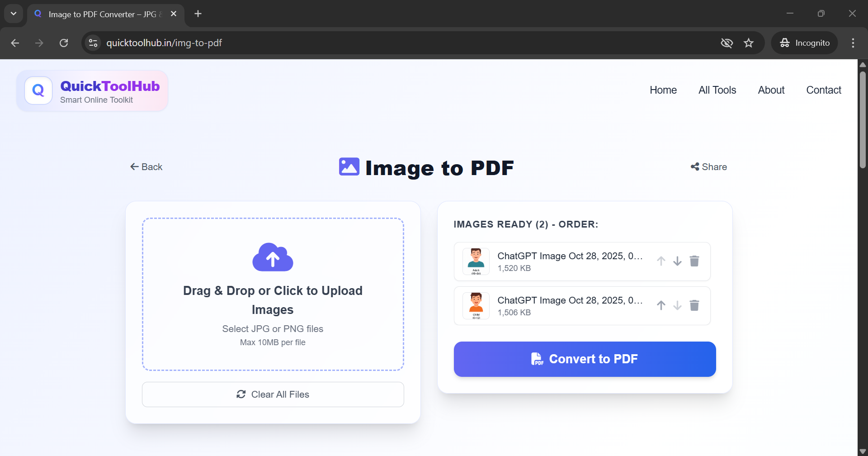Open the browser menu with three dots
Screen dimensions: 868x456
pos(853,43)
